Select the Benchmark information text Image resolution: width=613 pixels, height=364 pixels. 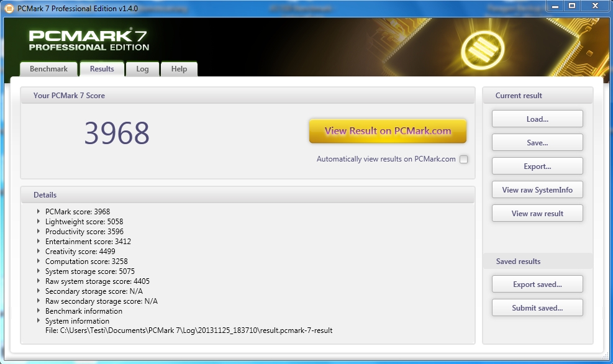(x=84, y=311)
